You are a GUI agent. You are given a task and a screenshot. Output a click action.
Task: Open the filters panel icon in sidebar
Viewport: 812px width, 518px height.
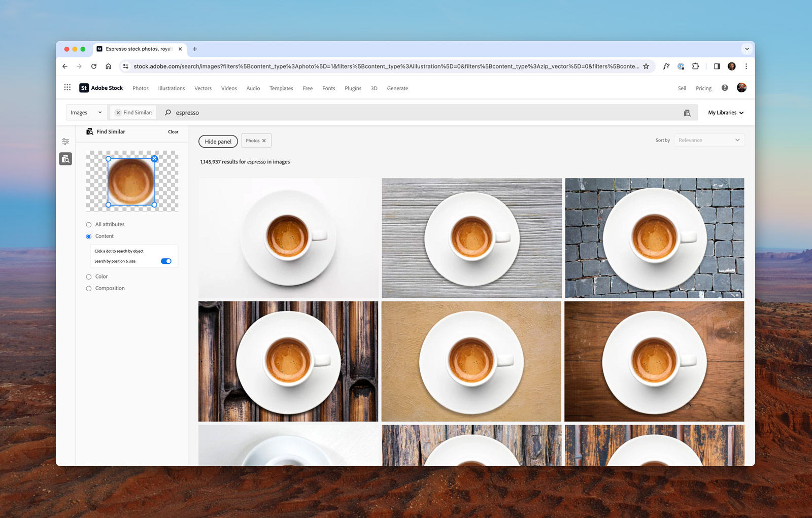pyautogui.click(x=65, y=142)
